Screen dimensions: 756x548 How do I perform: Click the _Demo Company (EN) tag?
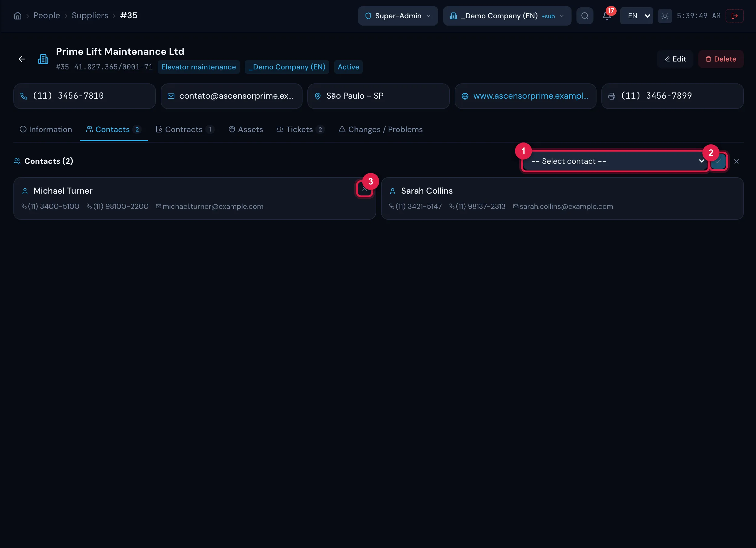click(287, 67)
